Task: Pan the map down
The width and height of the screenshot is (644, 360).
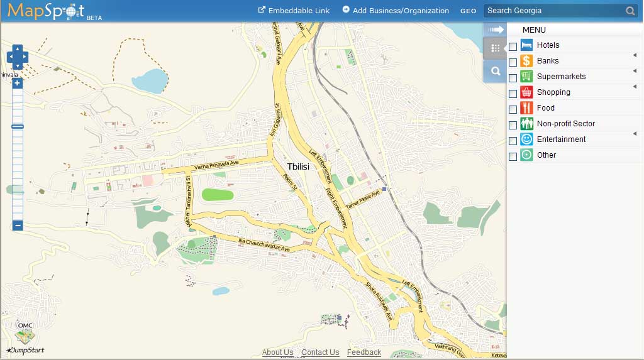Action: pos(17,66)
